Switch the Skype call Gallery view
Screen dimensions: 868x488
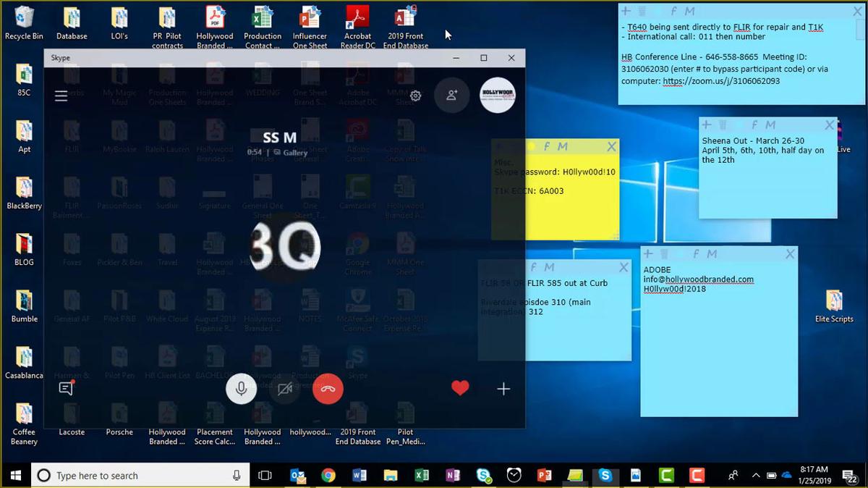[x=291, y=153]
